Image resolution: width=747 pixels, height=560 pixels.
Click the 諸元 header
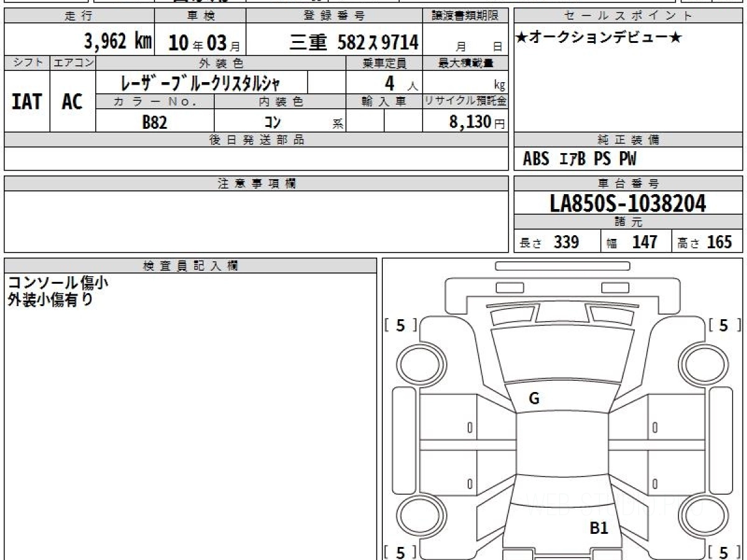pos(628,222)
